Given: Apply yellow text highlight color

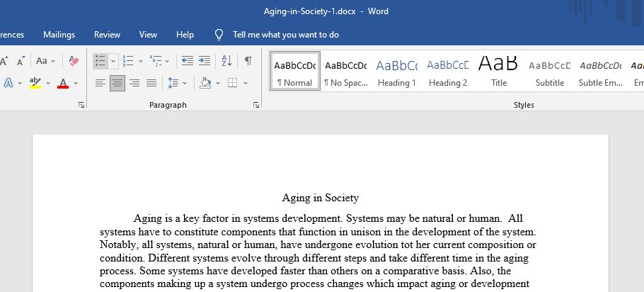Looking at the screenshot, I should [35, 83].
